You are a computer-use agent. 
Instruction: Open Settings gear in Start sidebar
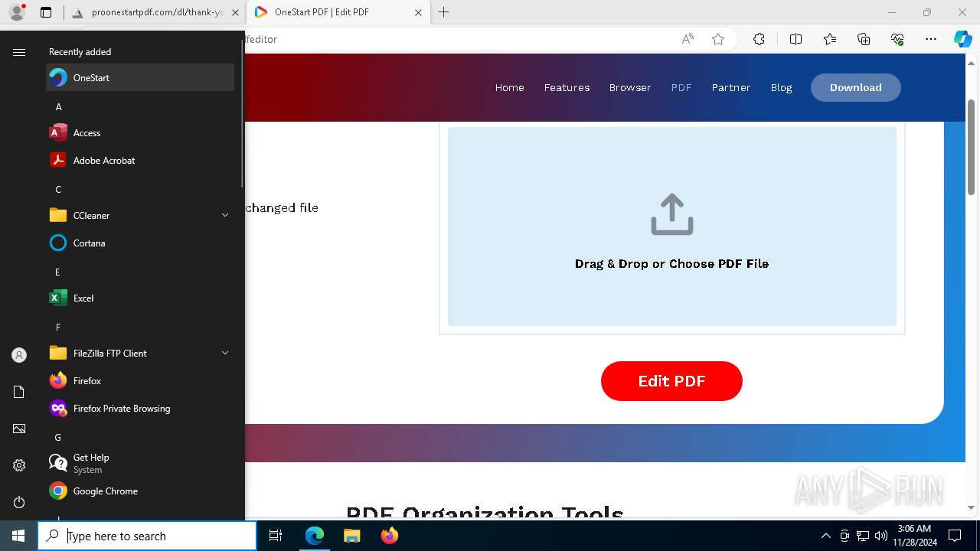pyautogui.click(x=19, y=465)
